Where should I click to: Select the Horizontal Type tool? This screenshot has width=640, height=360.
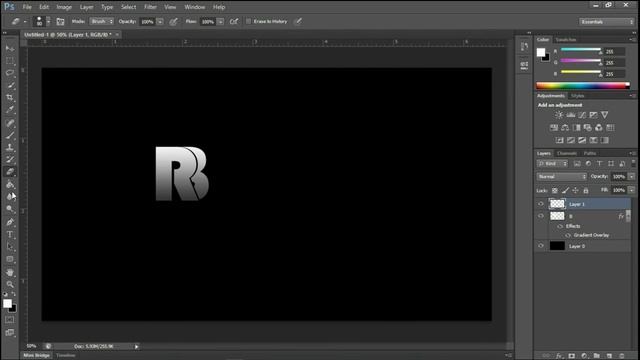coord(10,235)
